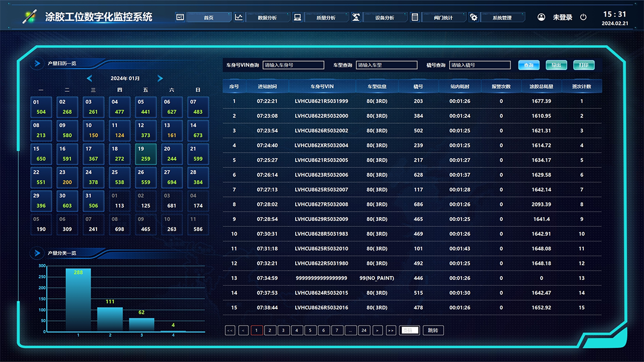This screenshot has height=362, width=644.
Task: Click the computer icon beside 质量分析
Action: 297,17
